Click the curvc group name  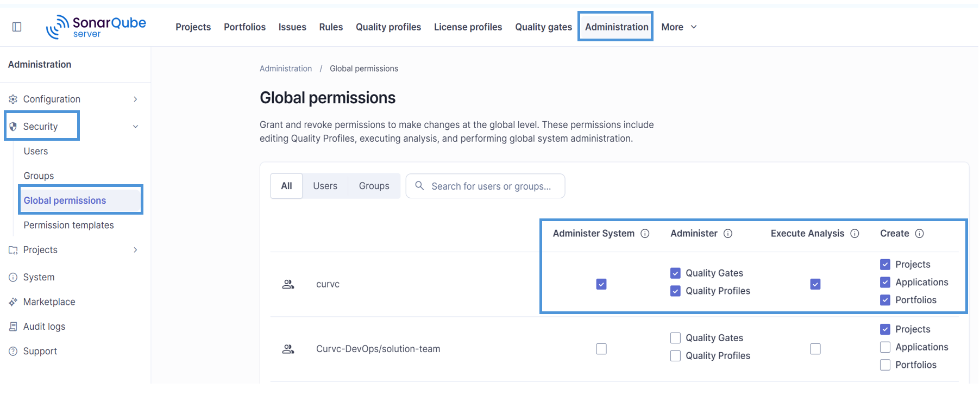(328, 284)
